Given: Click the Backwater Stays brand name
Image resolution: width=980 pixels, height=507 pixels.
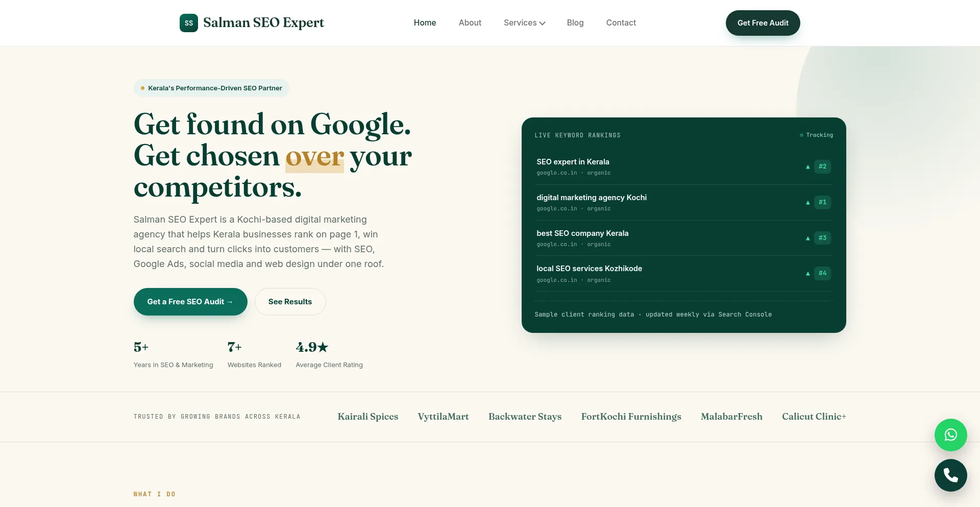Looking at the screenshot, I should pos(525,417).
